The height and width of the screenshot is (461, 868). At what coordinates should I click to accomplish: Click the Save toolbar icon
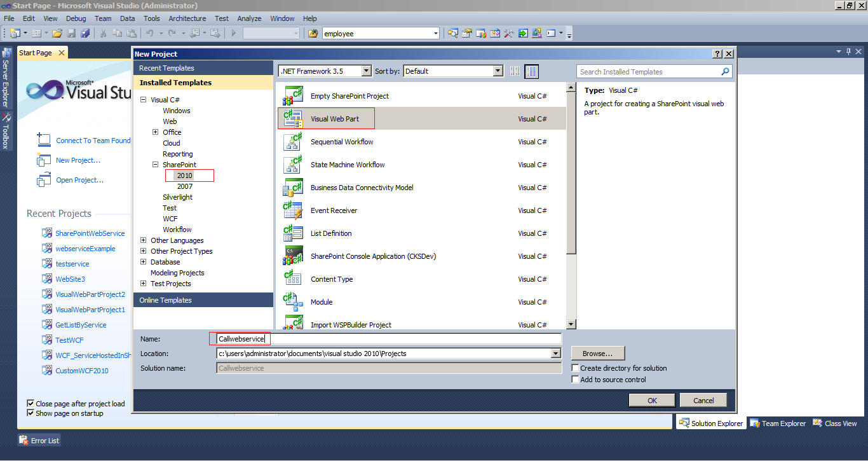click(71, 33)
